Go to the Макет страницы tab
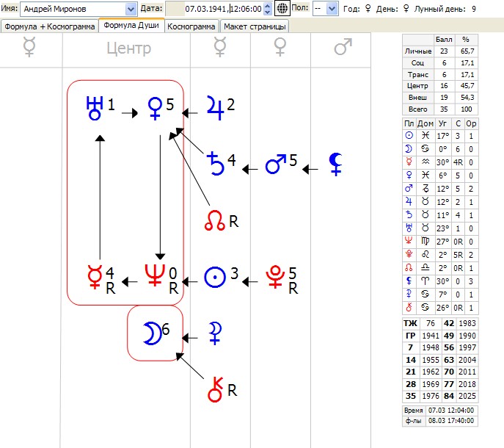 255,26
